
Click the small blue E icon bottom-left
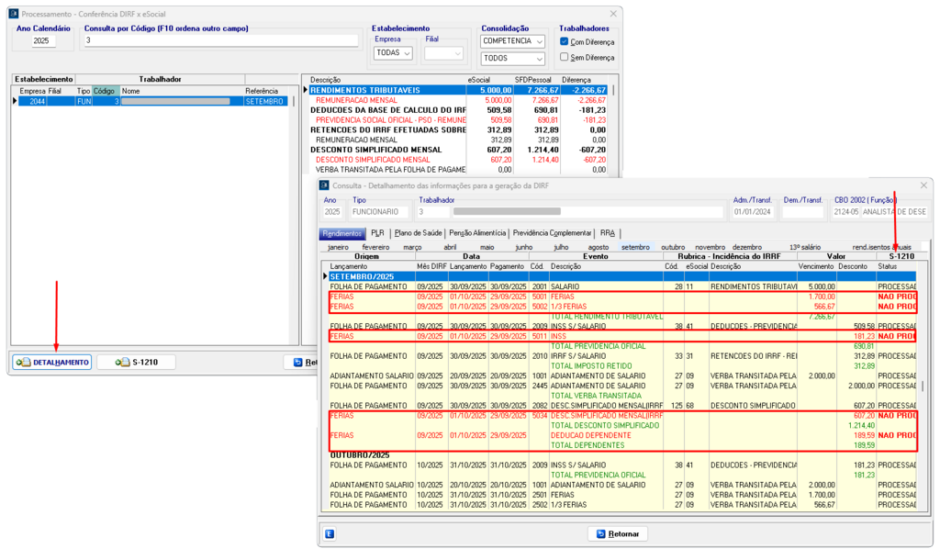pos(330,533)
